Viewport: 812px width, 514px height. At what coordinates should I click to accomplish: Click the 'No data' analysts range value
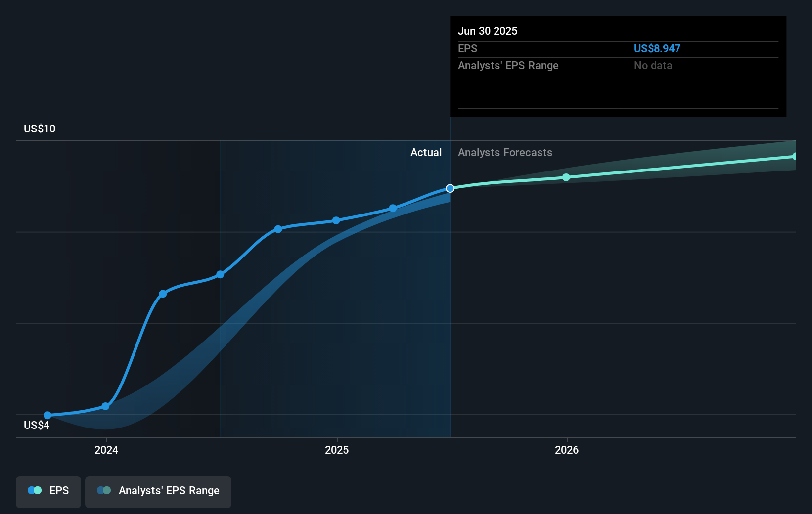coord(653,65)
